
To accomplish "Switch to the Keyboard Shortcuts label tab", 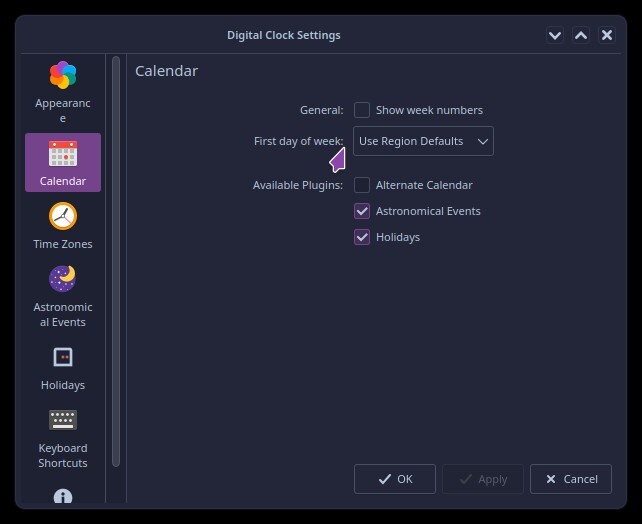I will point(63,455).
